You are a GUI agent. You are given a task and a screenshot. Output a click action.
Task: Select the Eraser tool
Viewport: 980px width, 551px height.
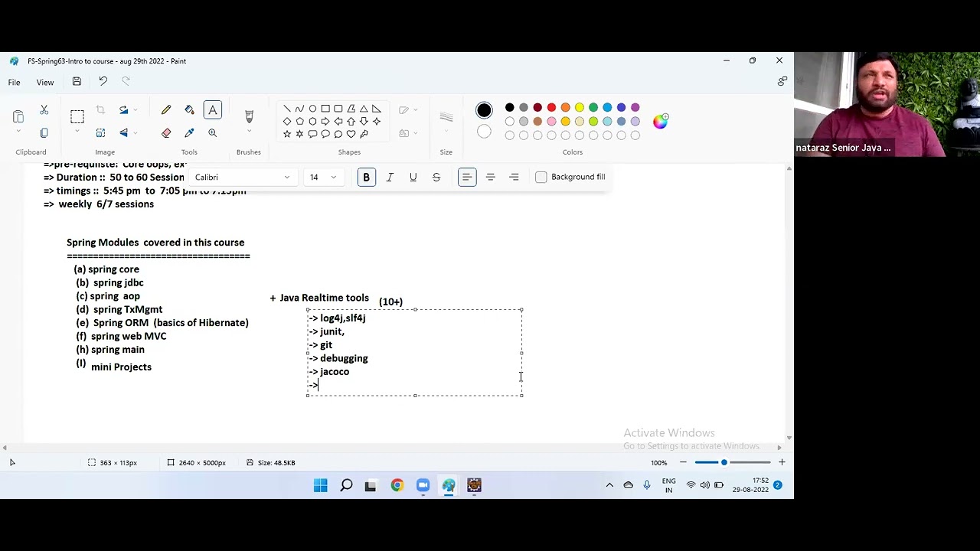tap(166, 133)
